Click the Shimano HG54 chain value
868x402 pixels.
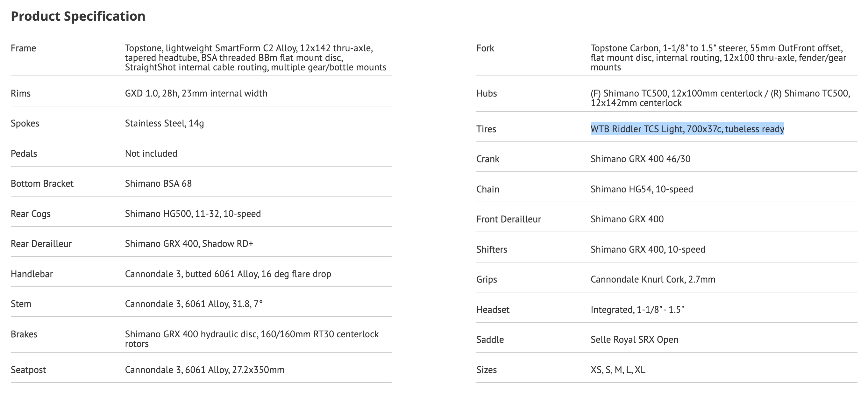(642, 189)
